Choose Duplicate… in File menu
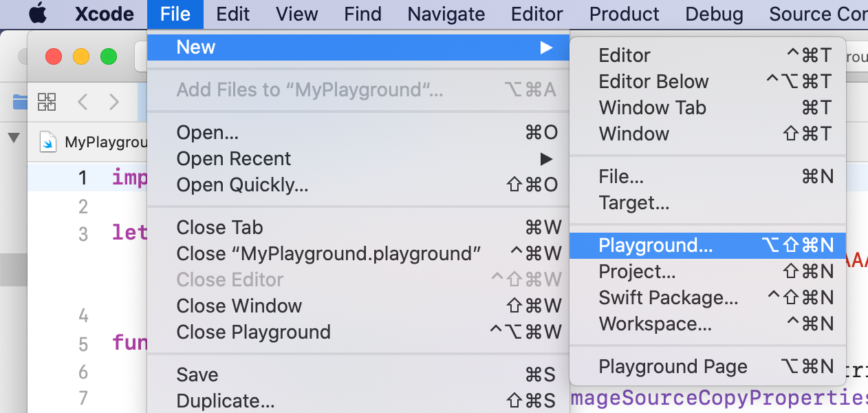This screenshot has height=413, width=868. pos(358,401)
